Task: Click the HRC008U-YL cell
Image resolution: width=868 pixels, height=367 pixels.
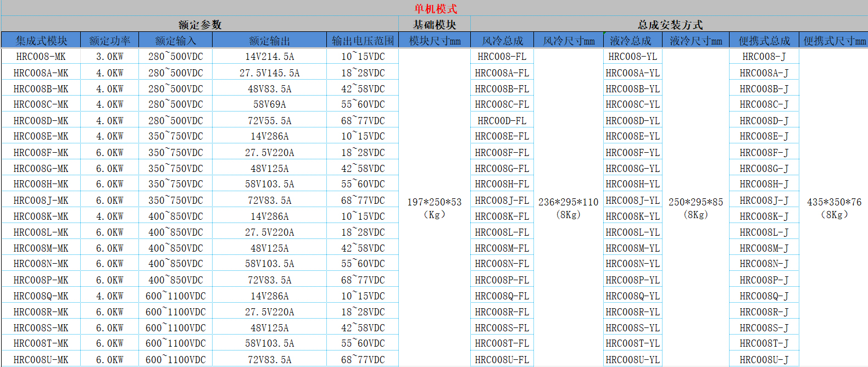Action: coord(633,360)
